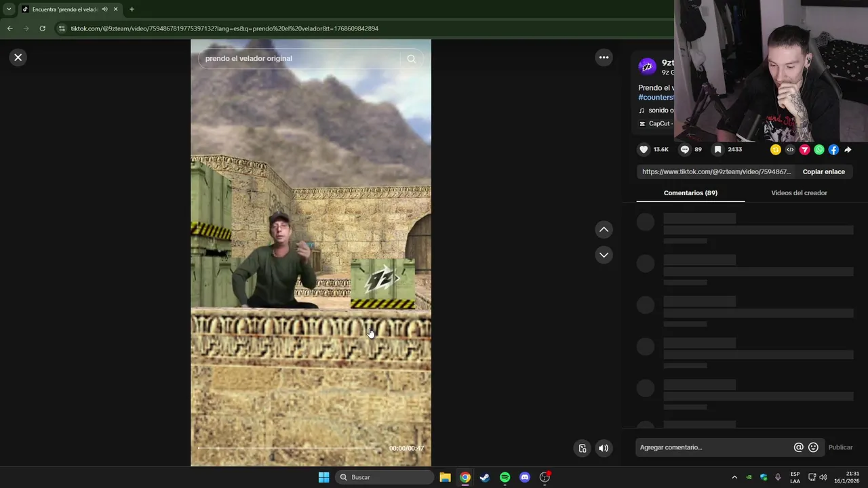868x488 pixels.
Task: Open ESP LAA language switcher
Action: pyautogui.click(x=795, y=477)
